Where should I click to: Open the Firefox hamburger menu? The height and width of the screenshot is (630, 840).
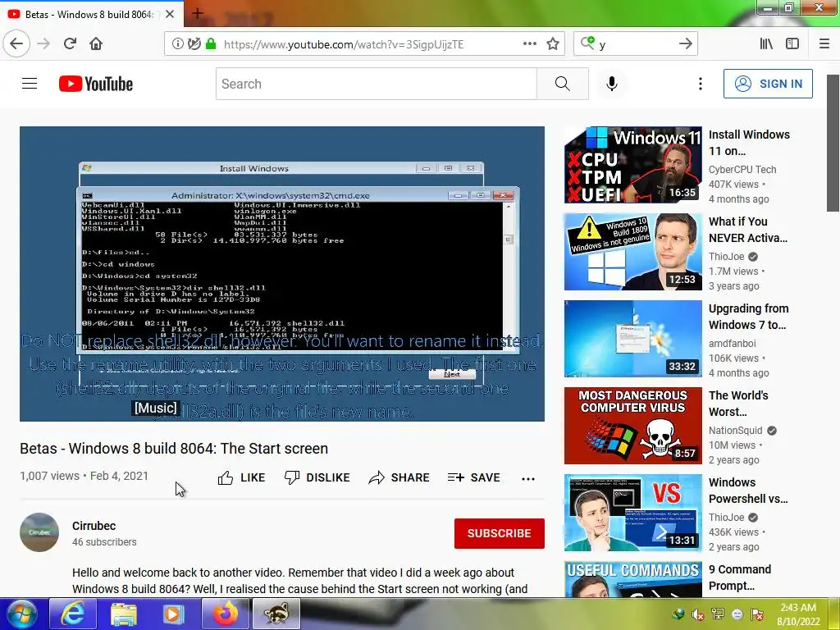click(x=824, y=44)
